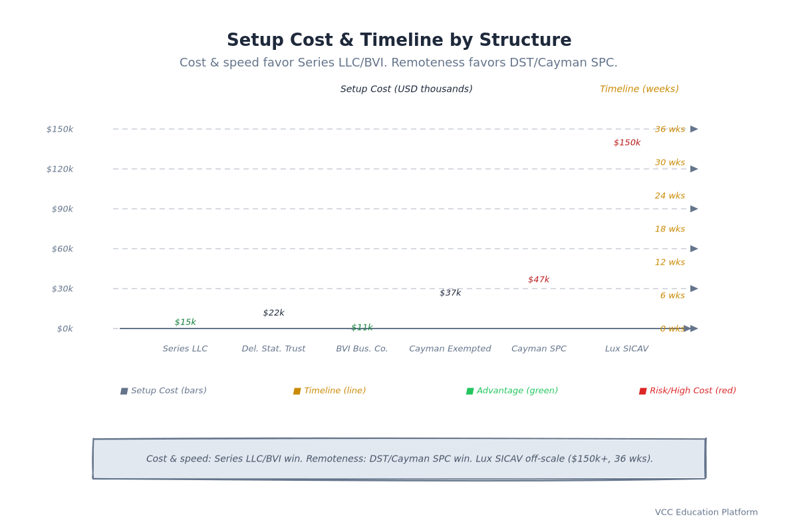Image resolution: width=798 pixels, height=532 pixels.
Task: Click the $90k y-axis tick label
Action: coord(63,209)
